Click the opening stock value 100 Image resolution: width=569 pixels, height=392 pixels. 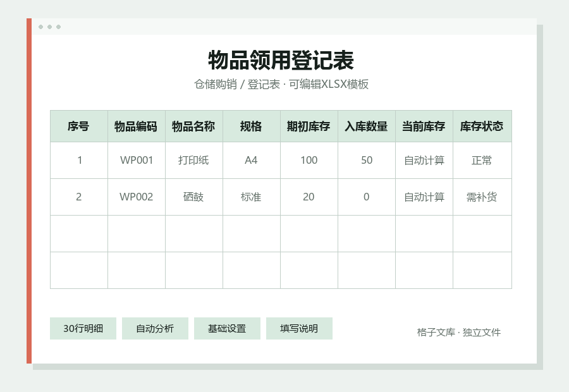click(309, 160)
